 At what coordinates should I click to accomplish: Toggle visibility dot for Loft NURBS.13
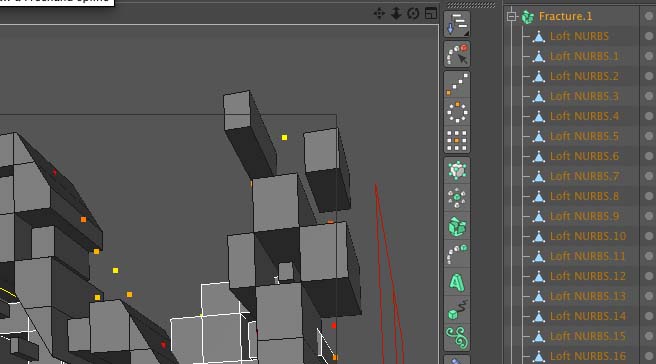[649, 296]
